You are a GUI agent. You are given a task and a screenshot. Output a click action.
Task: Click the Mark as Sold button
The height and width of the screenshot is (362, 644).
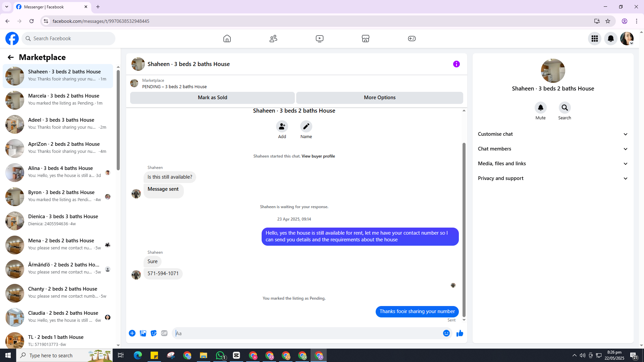tap(212, 98)
